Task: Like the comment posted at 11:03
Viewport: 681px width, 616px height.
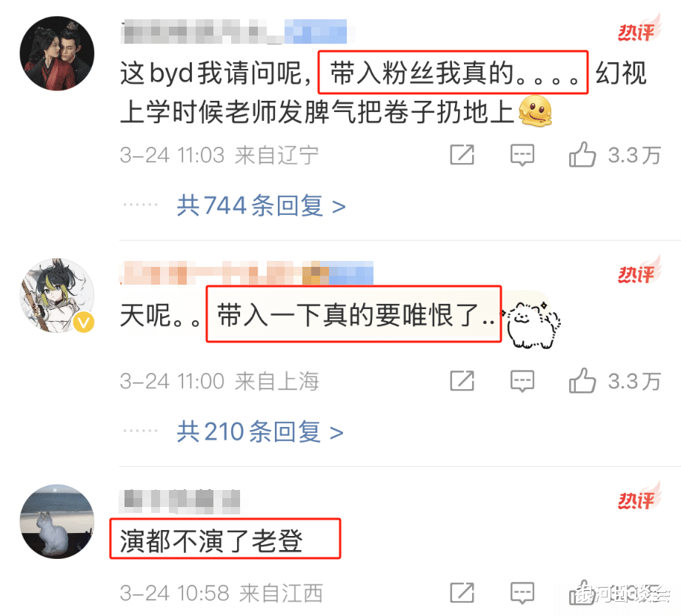Action: coord(582,154)
